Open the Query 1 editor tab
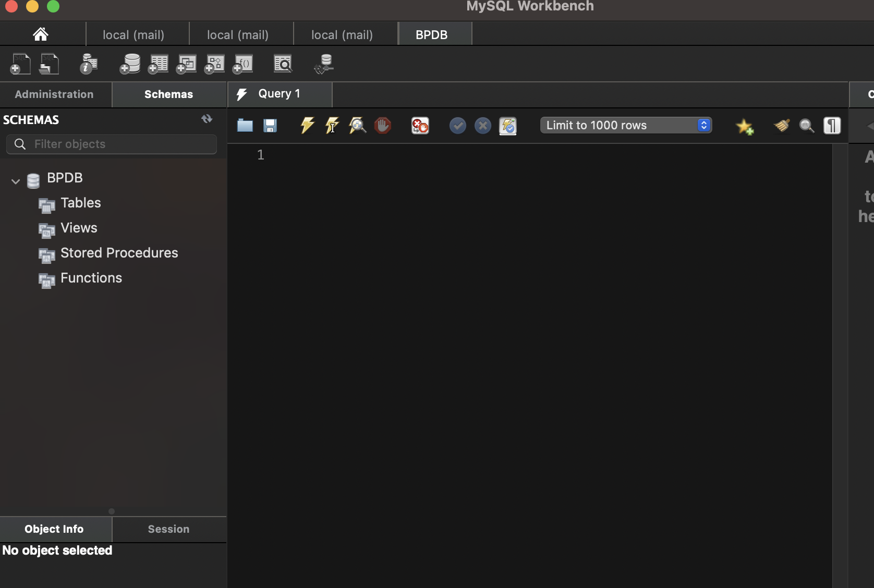This screenshot has height=588, width=874. (280, 94)
